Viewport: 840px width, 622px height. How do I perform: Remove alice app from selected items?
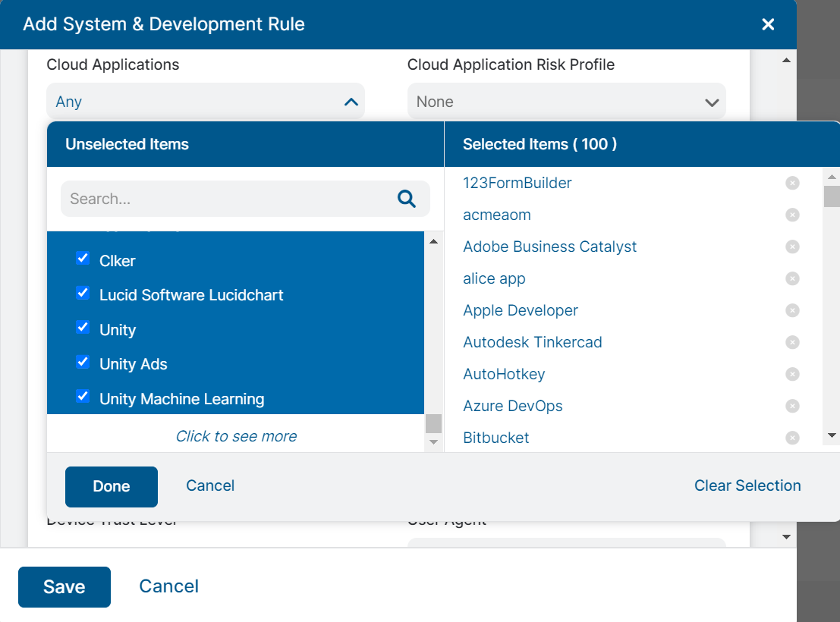click(792, 278)
